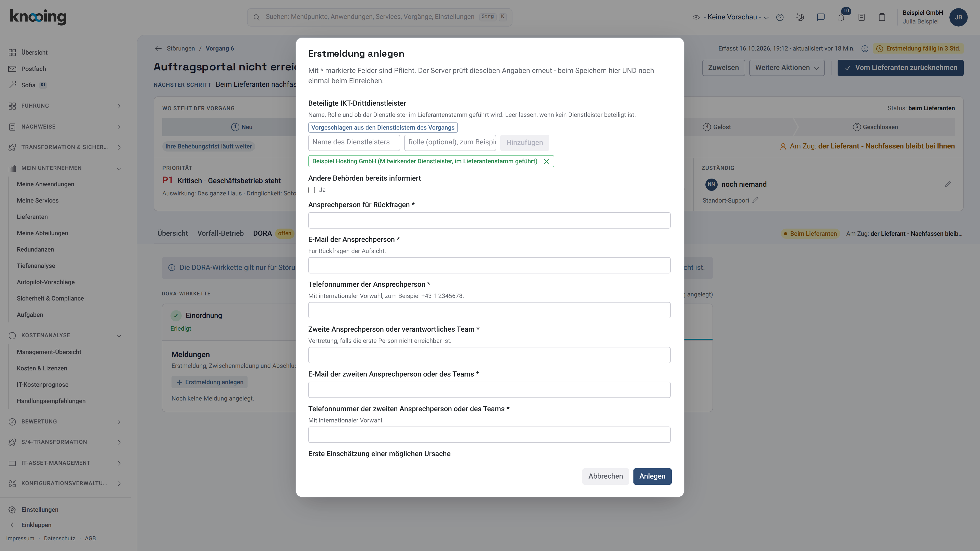Open the JB user avatar
The image size is (980, 551).
point(958,17)
